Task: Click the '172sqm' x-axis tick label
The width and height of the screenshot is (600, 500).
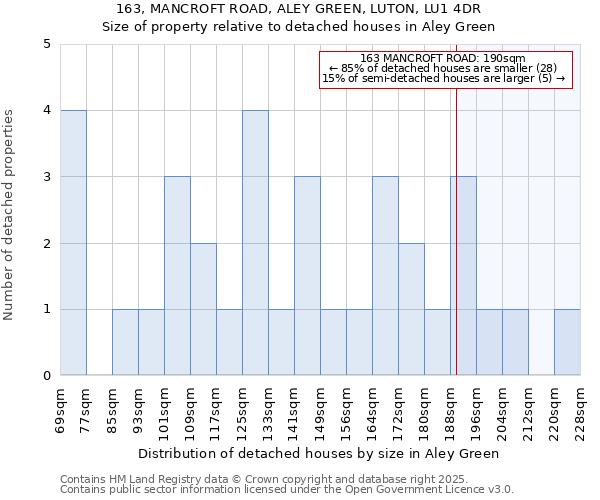Action: pos(398,415)
